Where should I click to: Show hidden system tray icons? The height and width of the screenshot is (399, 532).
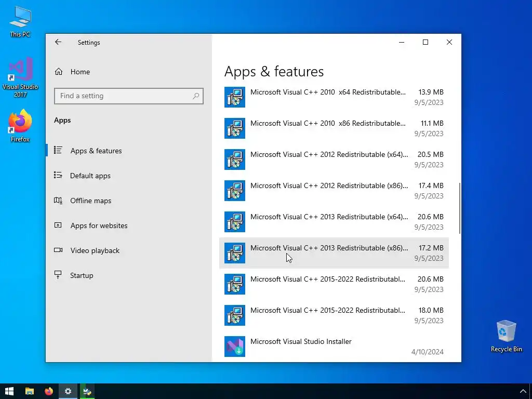[x=523, y=391]
